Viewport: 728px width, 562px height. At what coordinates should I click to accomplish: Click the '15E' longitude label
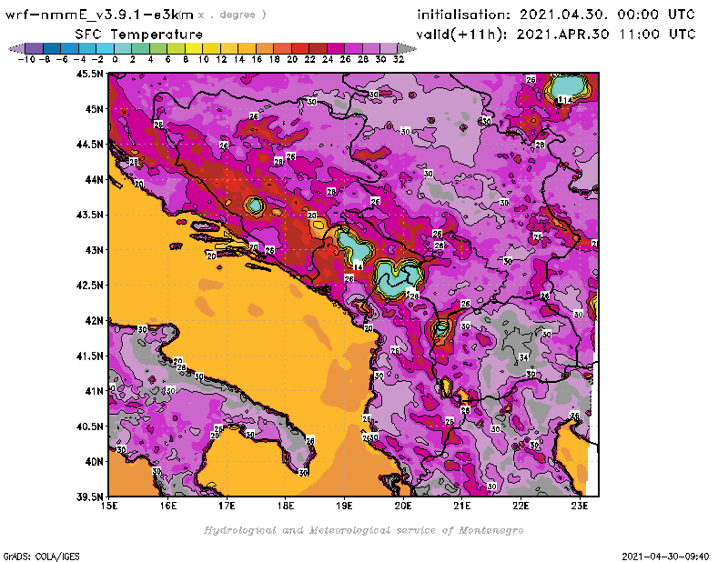click(x=109, y=506)
